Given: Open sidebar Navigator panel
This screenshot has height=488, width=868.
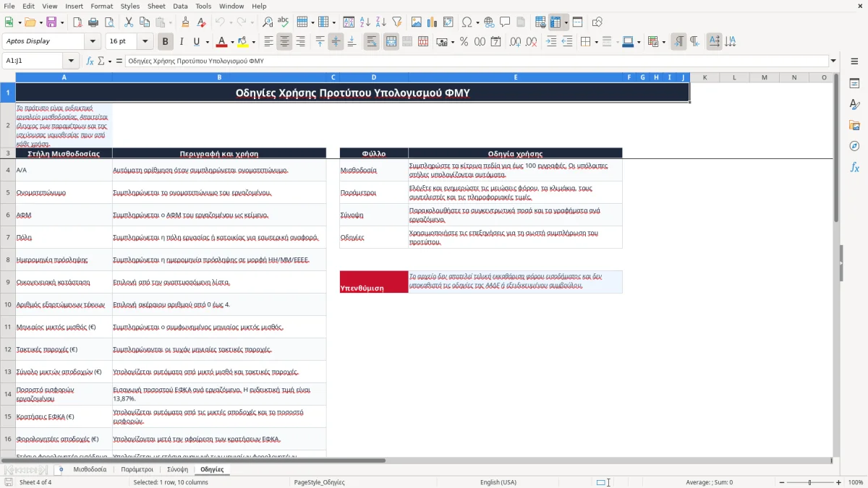Looking at the screenshot, I should tap(854, 146).
